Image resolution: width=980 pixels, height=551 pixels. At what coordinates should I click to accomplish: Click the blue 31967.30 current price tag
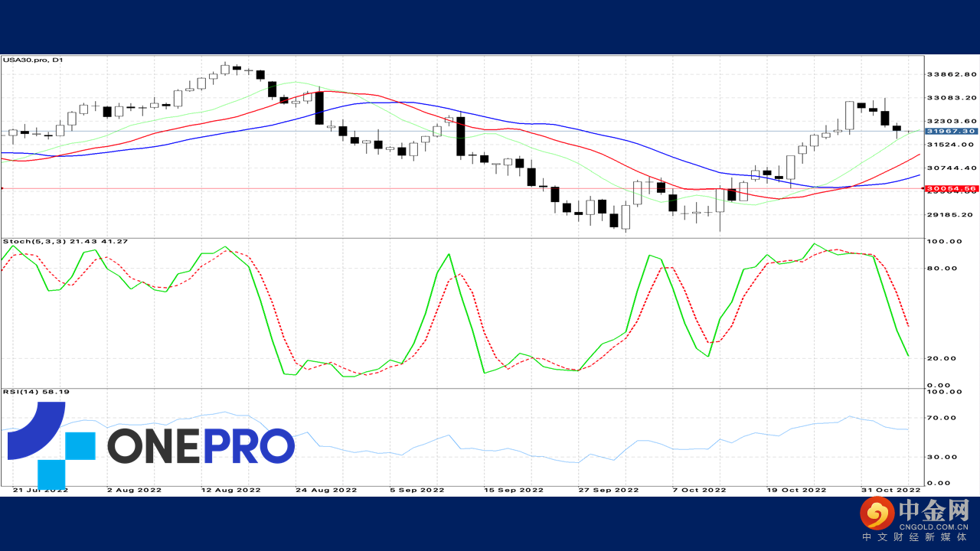click(950, 132)
